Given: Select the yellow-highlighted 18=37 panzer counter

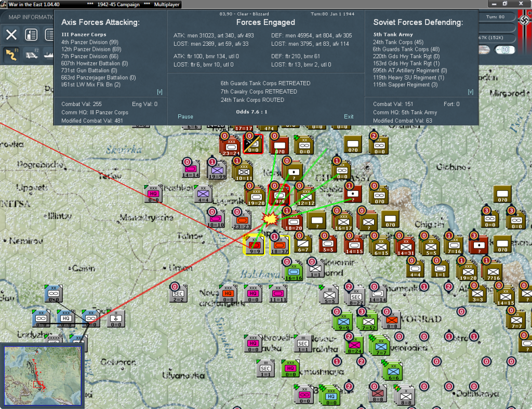Looking at the screenshot, I should [x=279, y=245].
